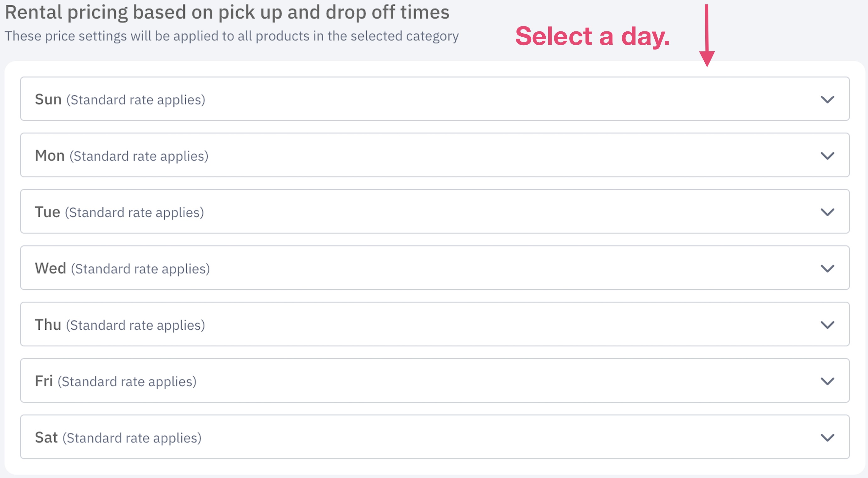Screen dimensions: 868x478
Task: Click Wed (Standard rate applies) text
Action: 122,269
